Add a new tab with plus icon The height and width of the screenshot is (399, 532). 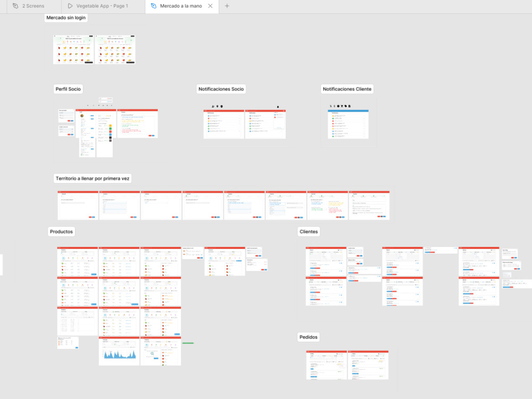coord(227,6)
